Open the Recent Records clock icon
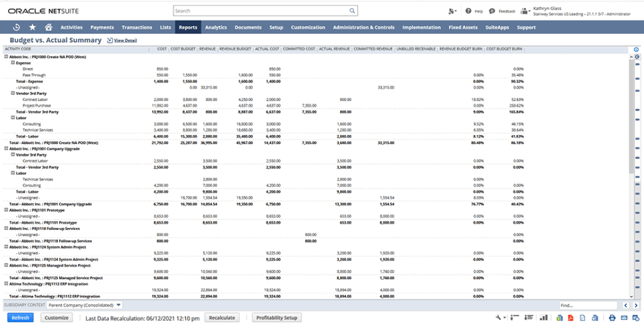 pyautogui.click(x=16, y=27)
